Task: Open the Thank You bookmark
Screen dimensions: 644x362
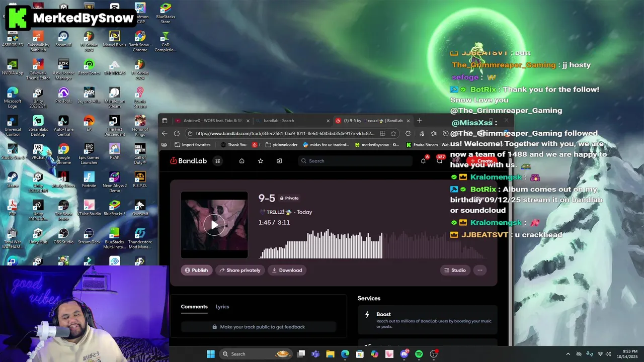Action: 233,145
